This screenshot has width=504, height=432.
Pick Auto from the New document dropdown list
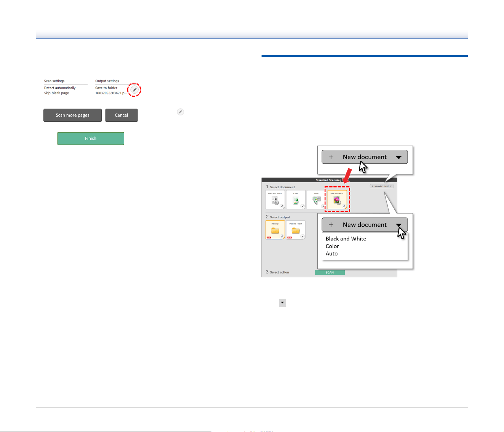pyautogui.click(x=331, y=254)
